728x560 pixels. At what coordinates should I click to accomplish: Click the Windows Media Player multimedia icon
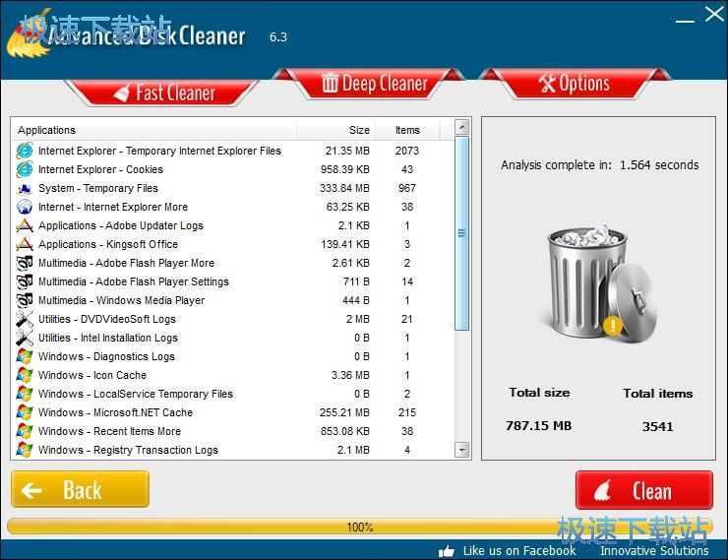pos(25,300)
